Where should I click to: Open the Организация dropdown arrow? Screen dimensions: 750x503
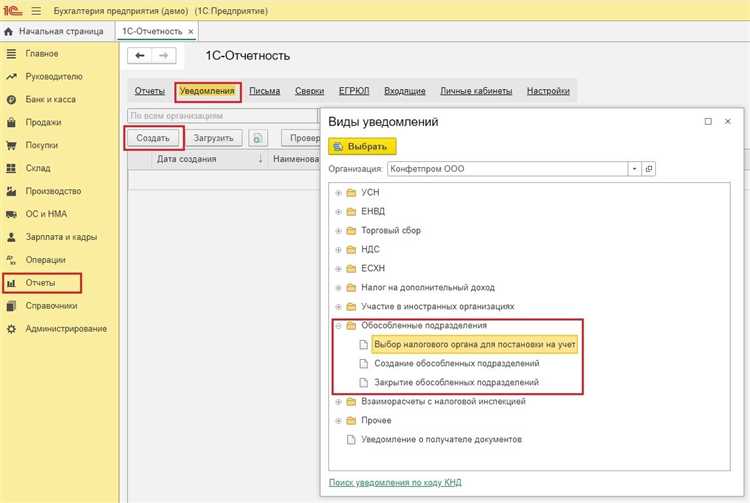click(634, 169)
